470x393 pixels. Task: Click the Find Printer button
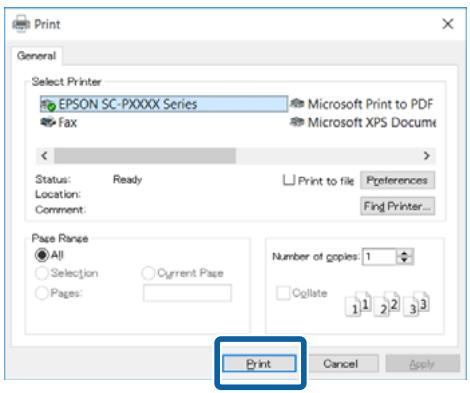point(397,206)
